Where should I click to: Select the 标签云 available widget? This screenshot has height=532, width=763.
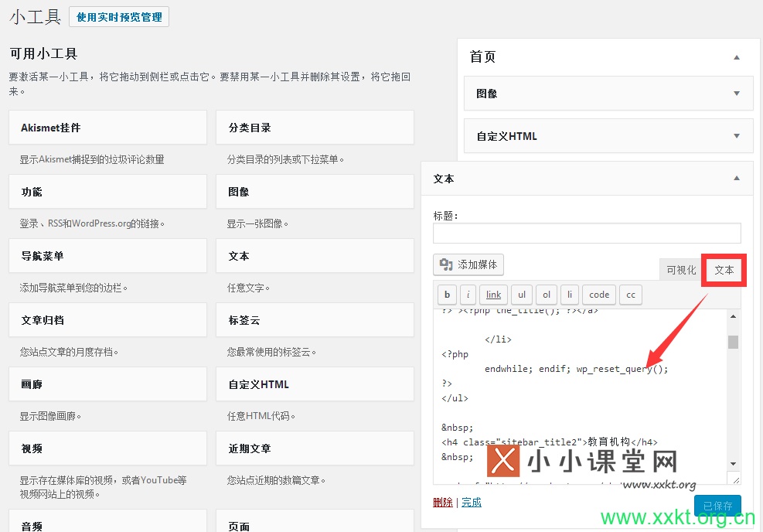tap(315, 320)
